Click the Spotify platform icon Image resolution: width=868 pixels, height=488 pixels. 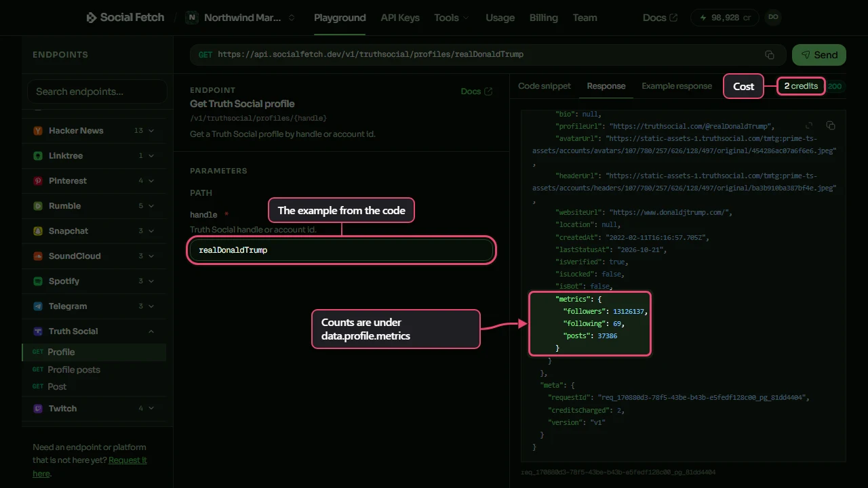(x=38, y=281)
